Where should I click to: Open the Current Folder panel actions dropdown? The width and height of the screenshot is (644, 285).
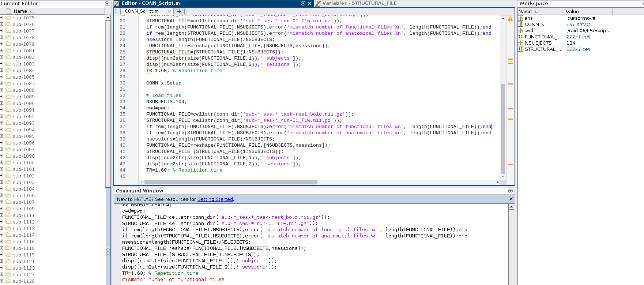pos(107,4)
